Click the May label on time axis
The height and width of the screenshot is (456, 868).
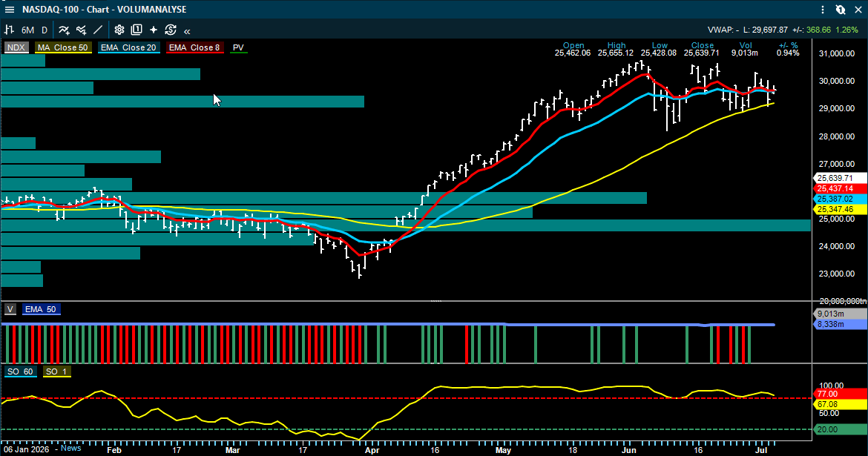[x=503, y=450]
